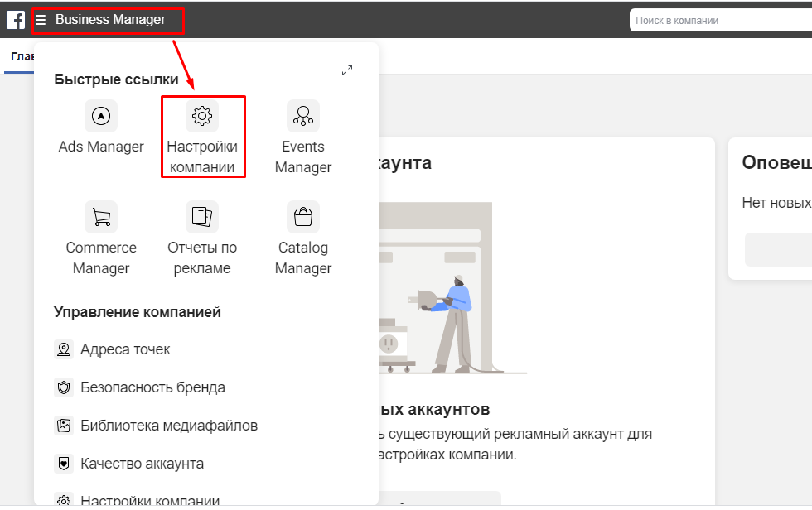Click the 'Библиотека медиафайлов' image icon
Viewport: 812px width, 510px height.
click(x=64, y=426)
